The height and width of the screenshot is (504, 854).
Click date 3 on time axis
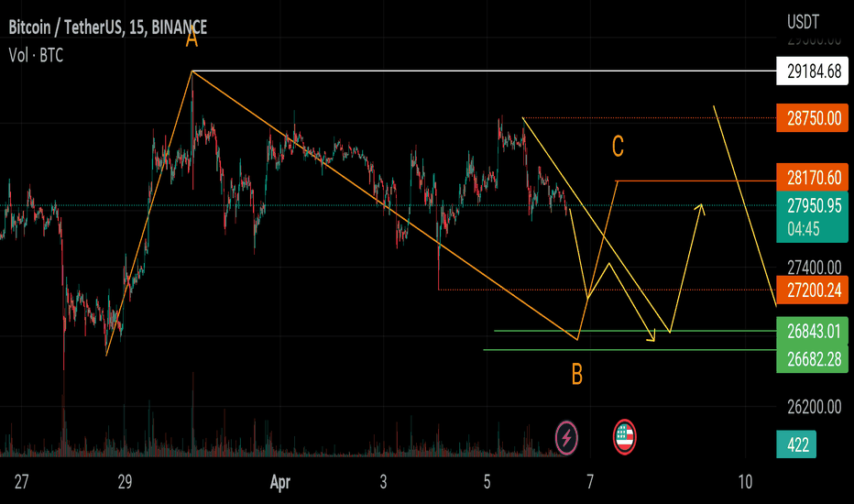383,482
